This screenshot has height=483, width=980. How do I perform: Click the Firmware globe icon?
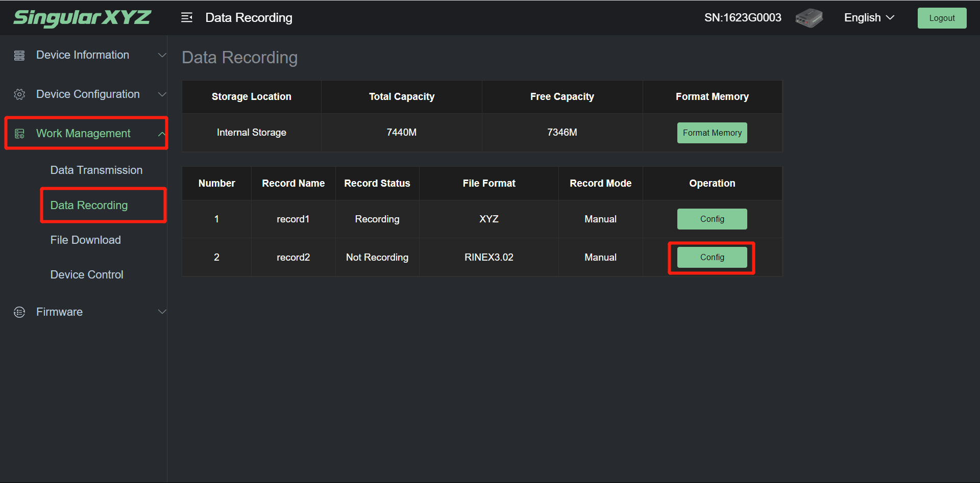19,312
